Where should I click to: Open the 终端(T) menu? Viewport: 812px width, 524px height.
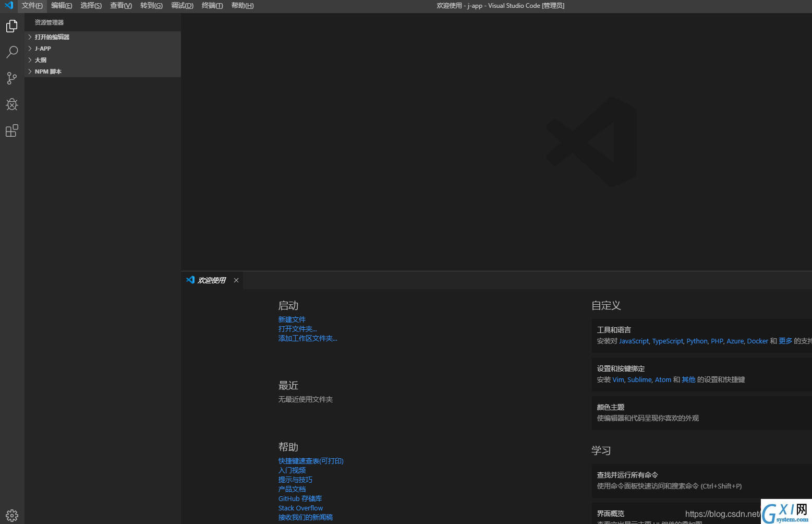tap(212, 6)
